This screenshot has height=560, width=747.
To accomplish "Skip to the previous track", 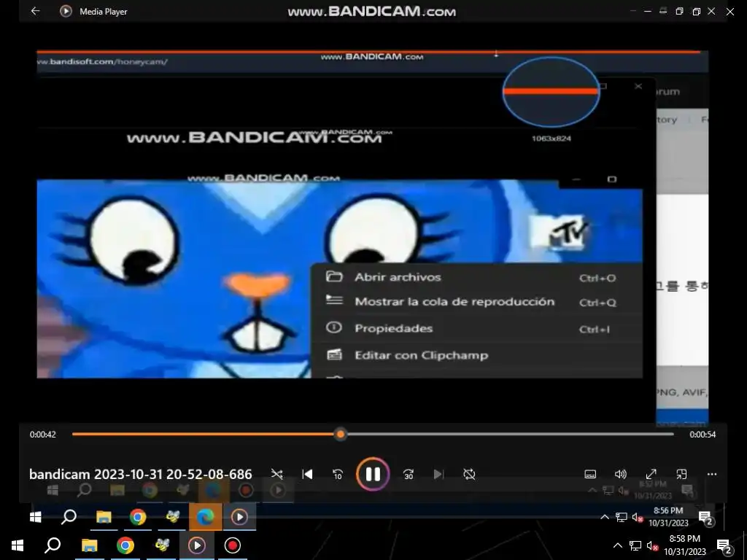I will (307, 474).
